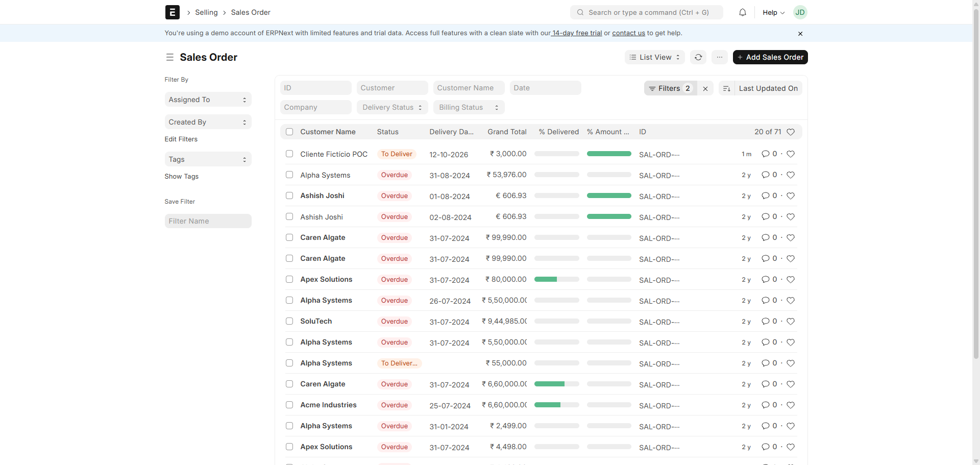Click the Filter Name input field
The width and height of the screenshot is (980, 465).
(x=208, y=221)
